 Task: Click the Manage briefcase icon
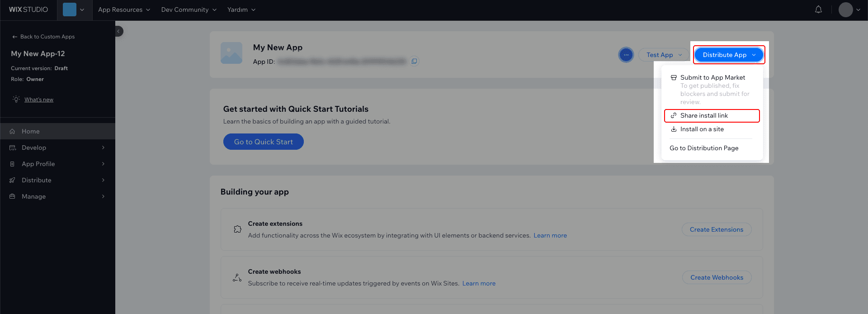click(x=13, y=196)
